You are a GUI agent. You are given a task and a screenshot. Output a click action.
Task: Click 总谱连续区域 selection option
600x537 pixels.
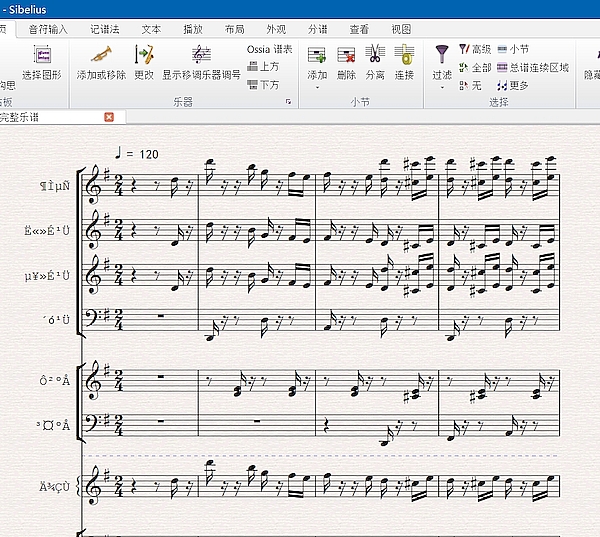pyautogui.click(x=533, y=68)
